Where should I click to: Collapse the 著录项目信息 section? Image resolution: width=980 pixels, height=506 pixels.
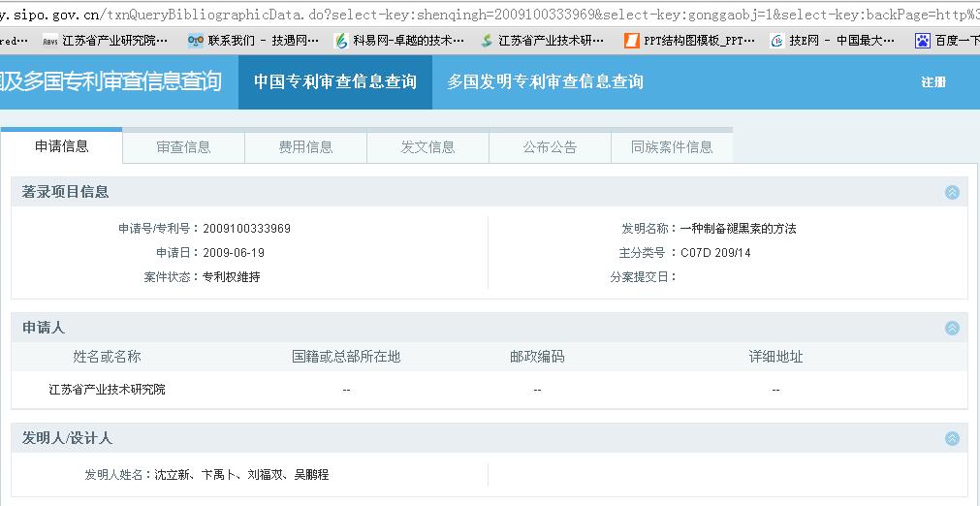coord(952,192)
